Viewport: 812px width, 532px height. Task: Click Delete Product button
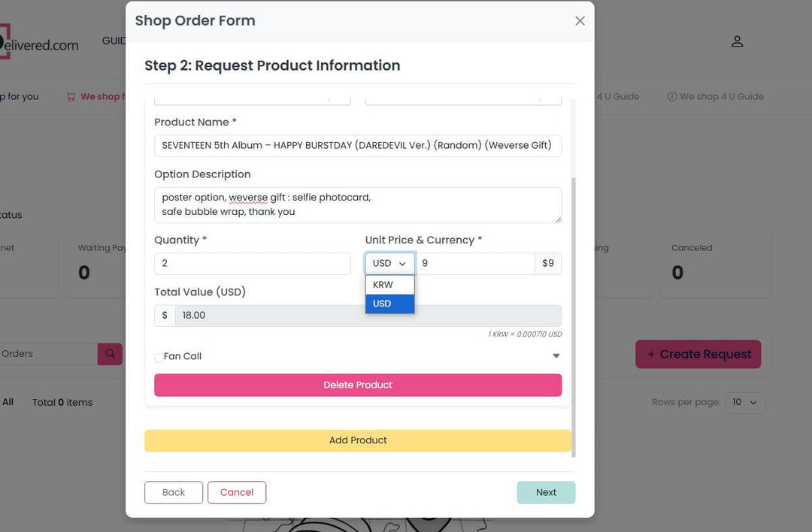click(358, 385)
